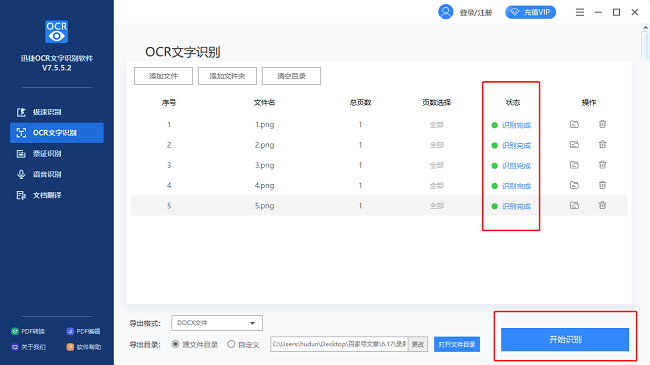Click 识别完成 status of 1.png
The image size is (650, 365).
tap(516, 125)
